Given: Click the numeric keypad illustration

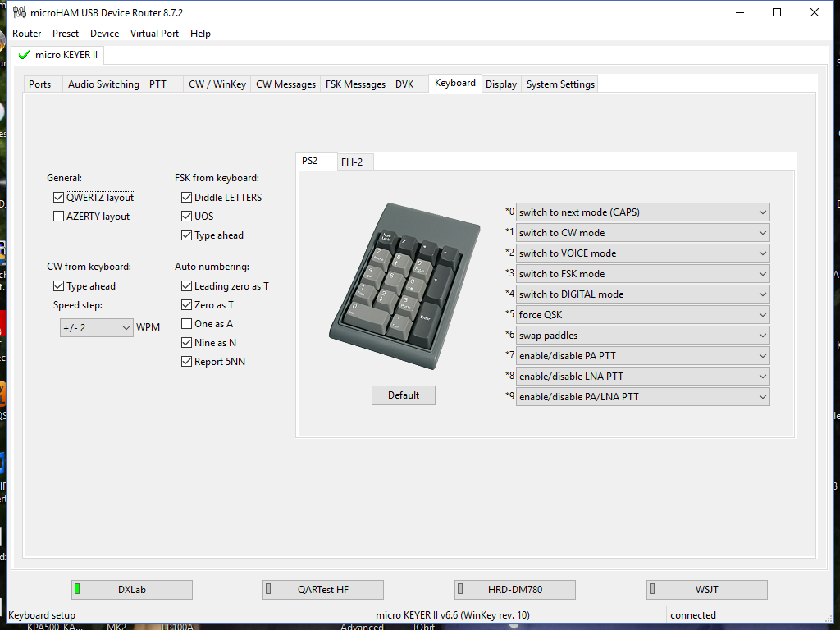Looking at the screenshot, I should click(x=402, y=283).
